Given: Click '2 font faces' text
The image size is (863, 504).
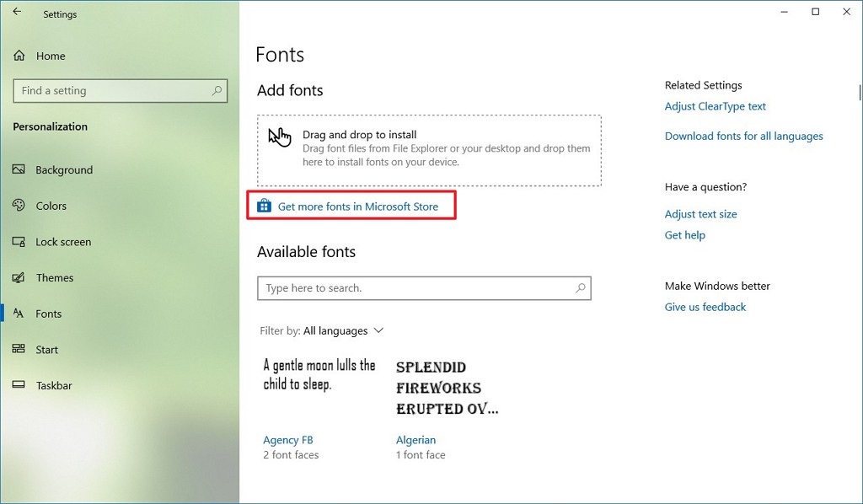Looking at the screenshot, I should click(291, 454).
